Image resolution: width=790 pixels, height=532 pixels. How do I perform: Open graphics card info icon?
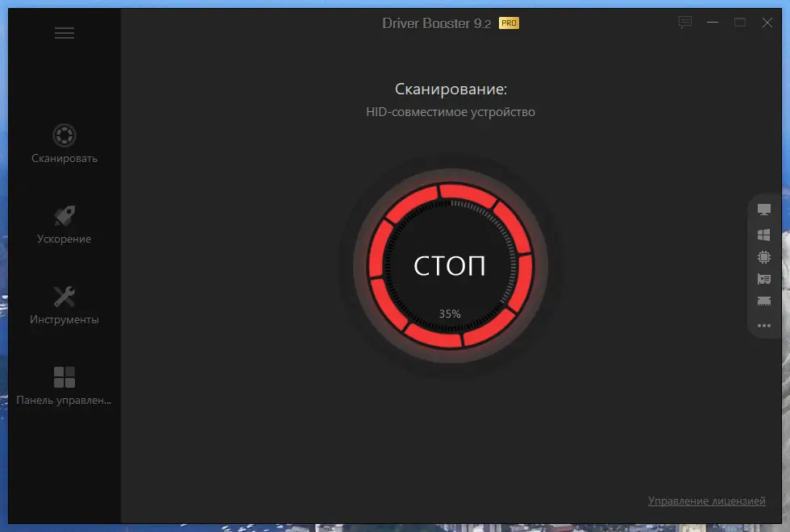pos(763,280)
